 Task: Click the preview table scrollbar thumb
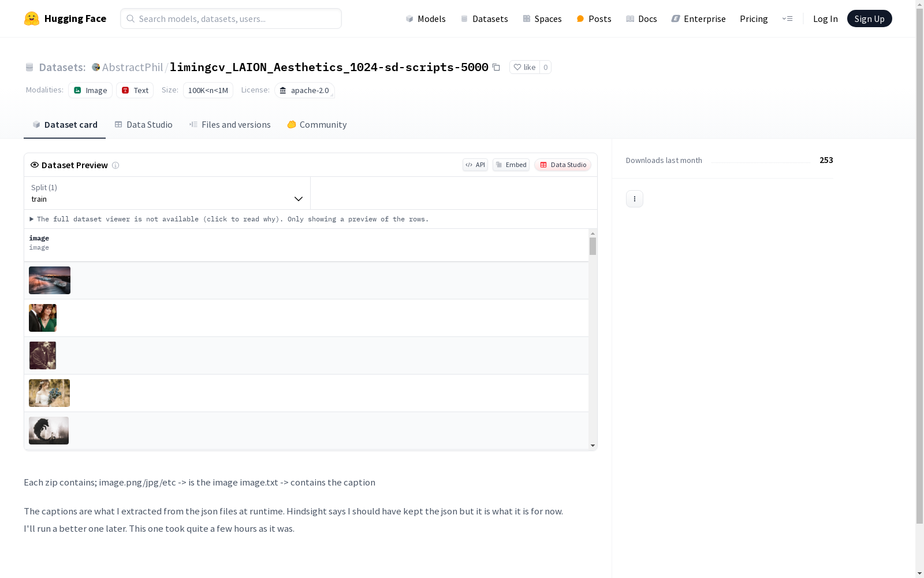(x=593, y=246)
